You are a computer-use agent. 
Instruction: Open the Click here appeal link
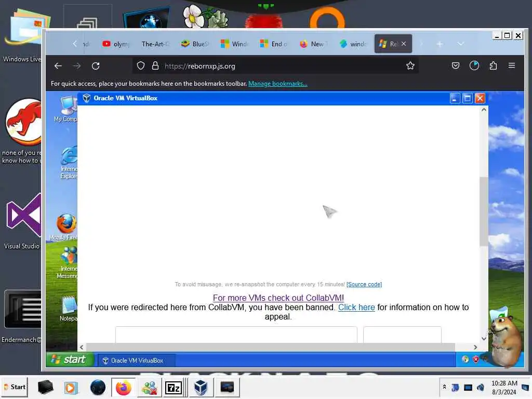tap(356, 308)
